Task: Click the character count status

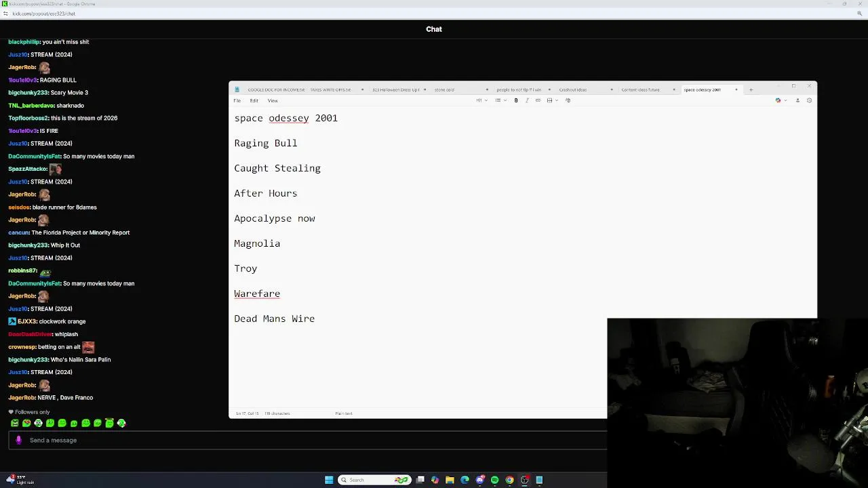Action: pyautogui.click(x=277, y=413)
